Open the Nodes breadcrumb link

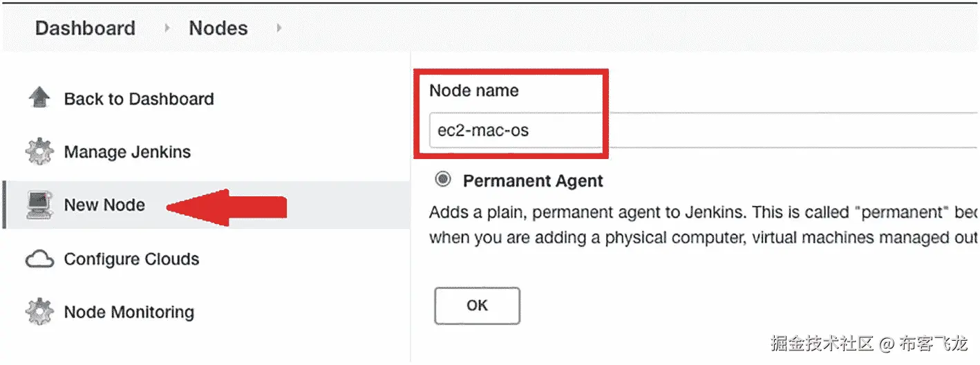pyautogui.click(x=218, y=28)
